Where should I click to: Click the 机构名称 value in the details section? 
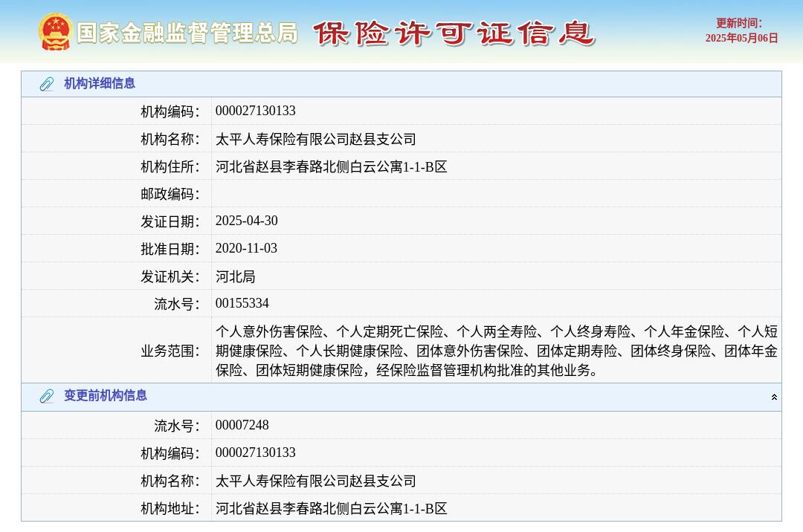(x=316, y=139)
